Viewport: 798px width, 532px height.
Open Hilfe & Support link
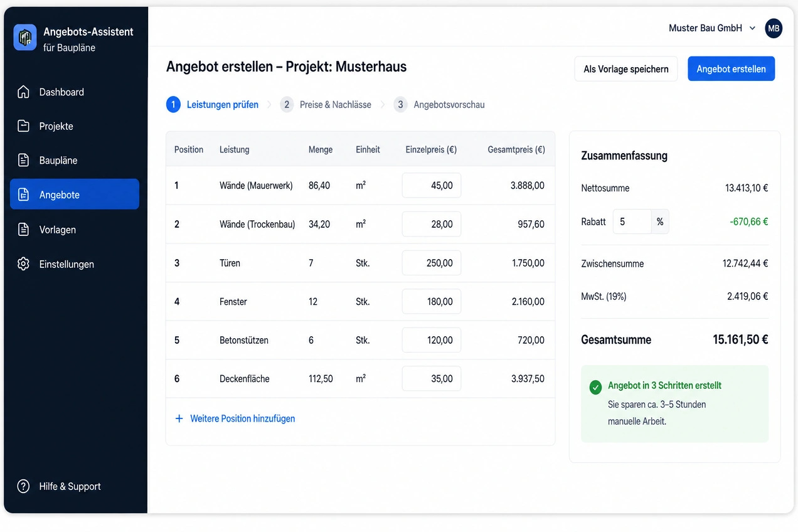point(59,486)
